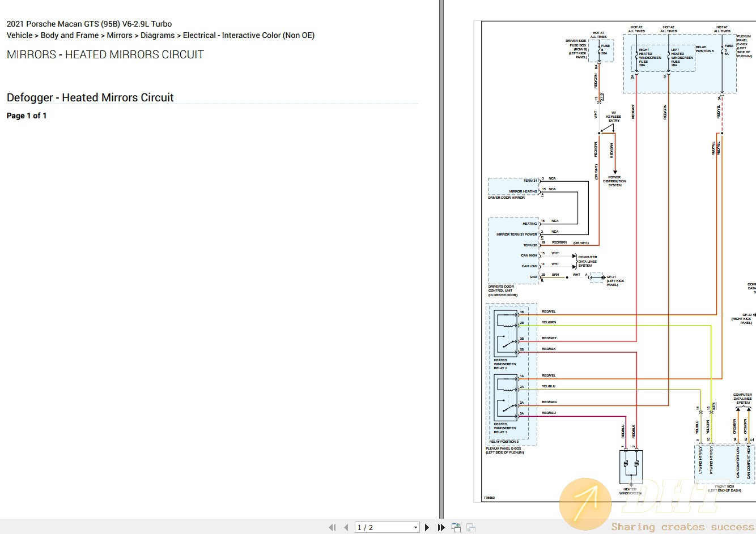Click the CAN HIGH pin label

point(529,255)
